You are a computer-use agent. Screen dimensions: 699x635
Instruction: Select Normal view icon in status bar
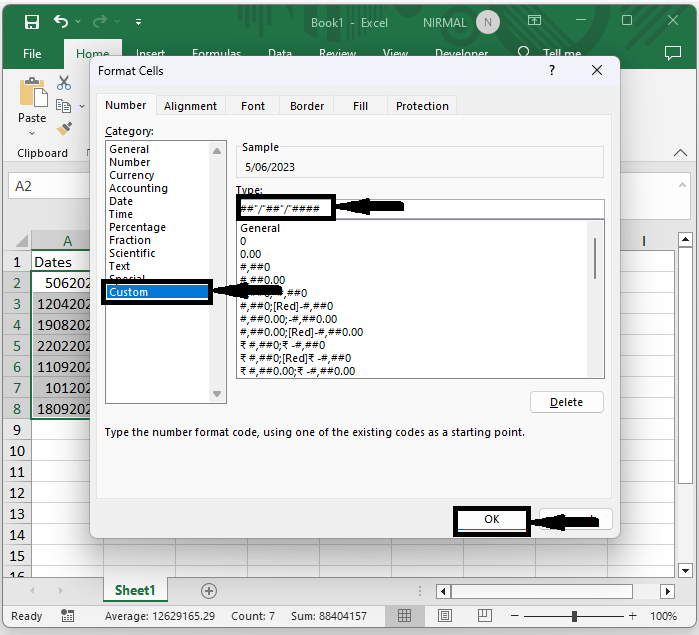click(x=405, y=616)
